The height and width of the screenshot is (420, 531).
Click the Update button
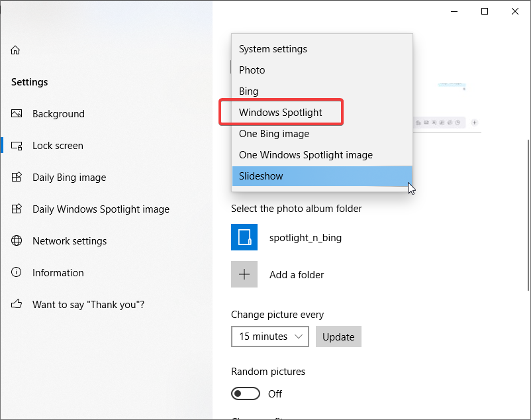tap(338, 337)
